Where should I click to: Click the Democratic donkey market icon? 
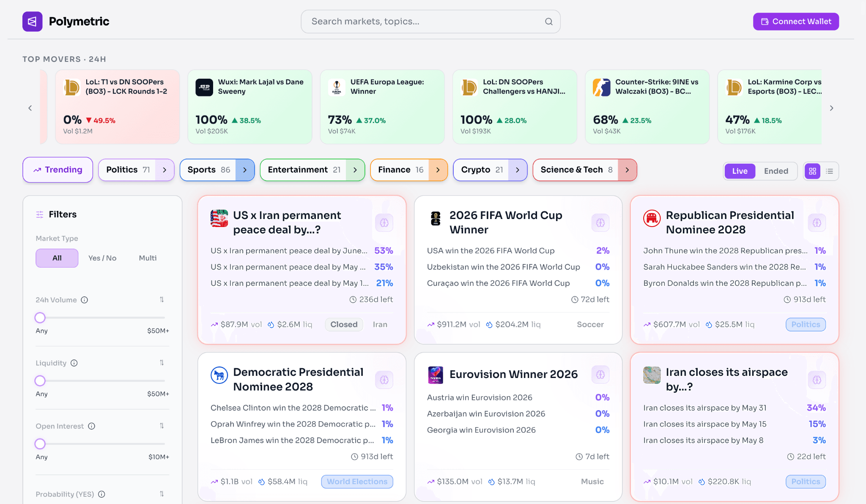point(219,375)
